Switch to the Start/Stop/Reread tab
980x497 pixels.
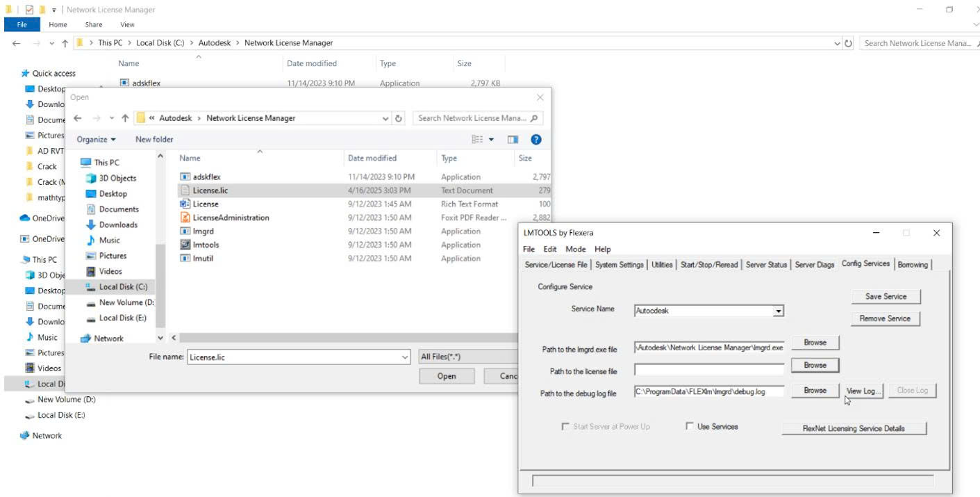[x=708, y=265]
